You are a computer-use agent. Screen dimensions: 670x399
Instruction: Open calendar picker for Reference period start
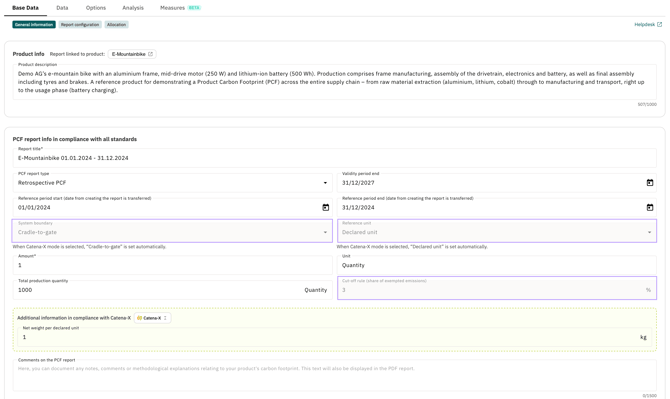pyautogui.click(x=326, y=208)
